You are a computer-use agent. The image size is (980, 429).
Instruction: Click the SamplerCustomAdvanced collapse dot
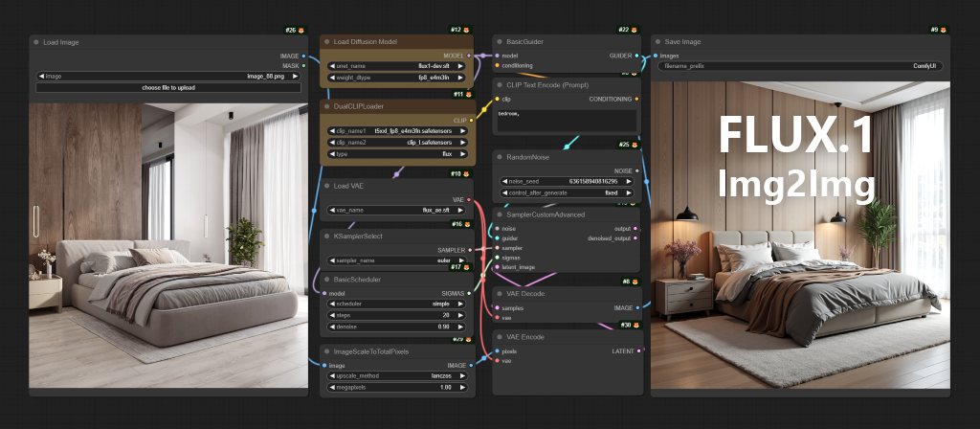point(499,214)
